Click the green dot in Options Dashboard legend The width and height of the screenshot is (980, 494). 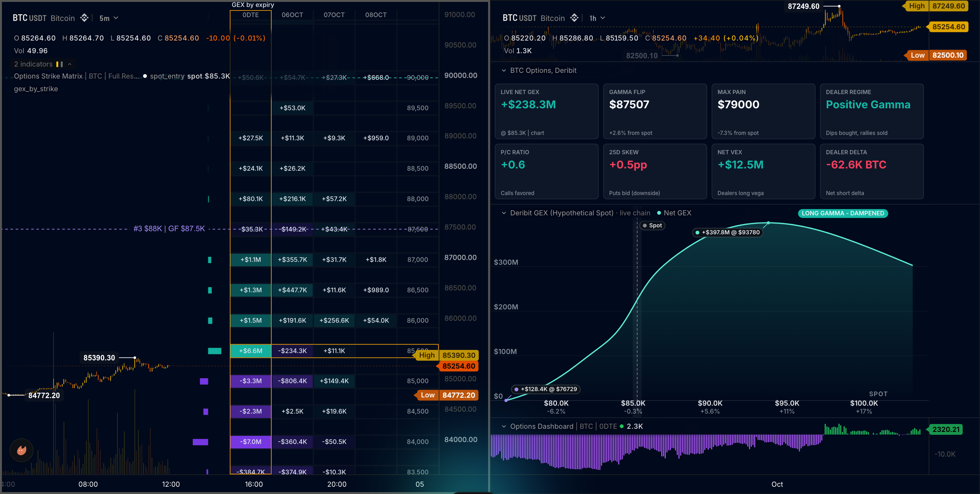(622, 426)
